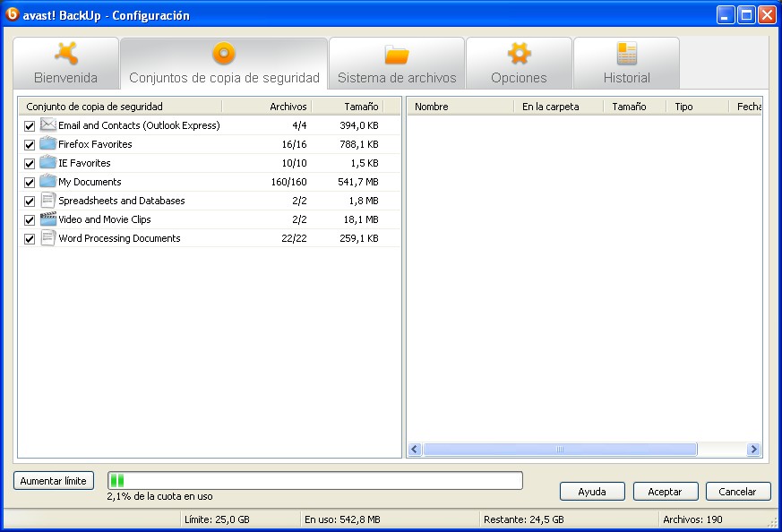
Task: Click the "Archivos: 190" status entry
Action: click(692, 519)
